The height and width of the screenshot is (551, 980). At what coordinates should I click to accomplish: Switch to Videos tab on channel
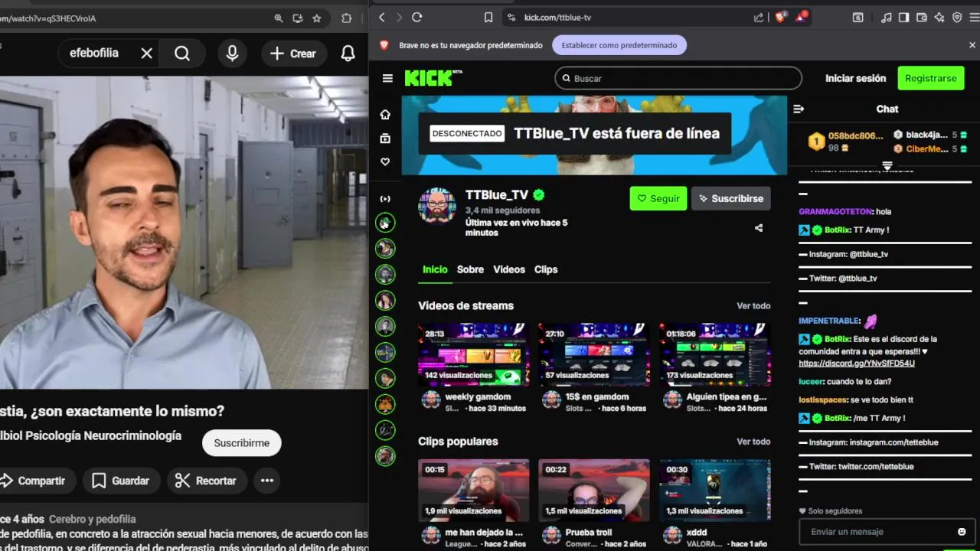tap(509, 269)
